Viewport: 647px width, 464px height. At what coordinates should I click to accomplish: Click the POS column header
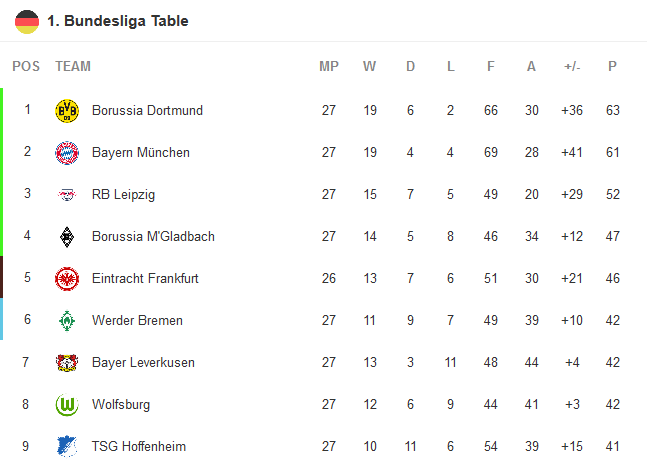tap(26, 67)
